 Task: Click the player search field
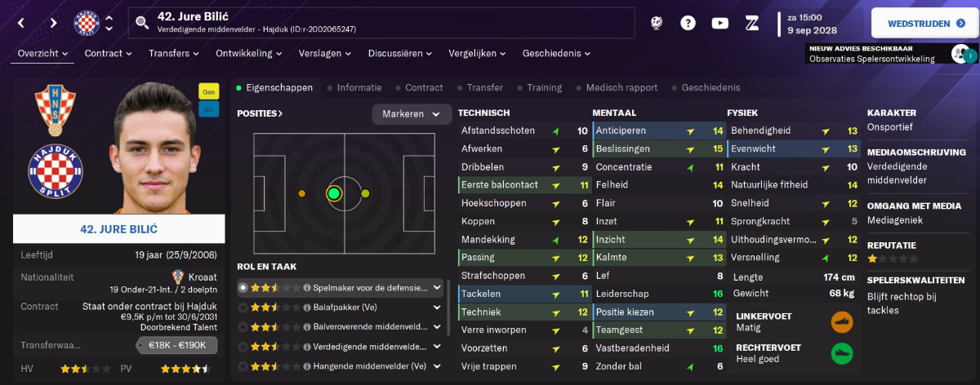tap(381, 23)
